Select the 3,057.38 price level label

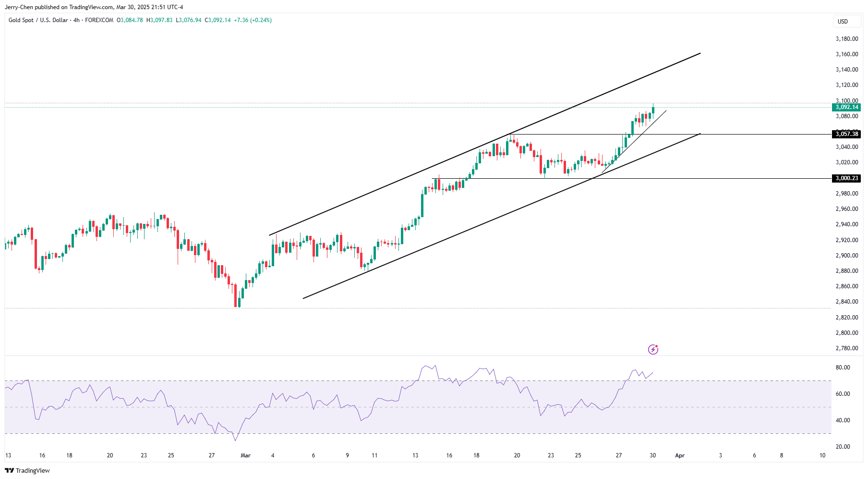click(x=846, y=134)
